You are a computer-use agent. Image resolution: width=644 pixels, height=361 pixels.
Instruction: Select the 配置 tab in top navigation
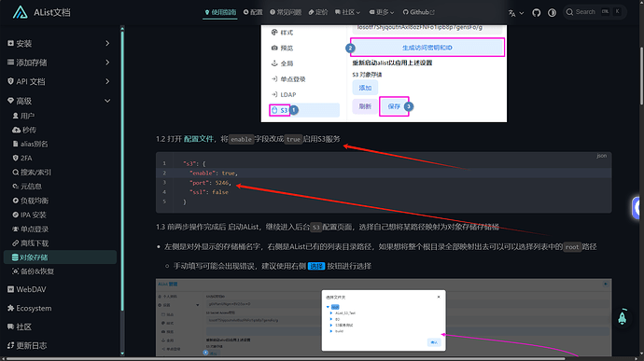point(253,12)
